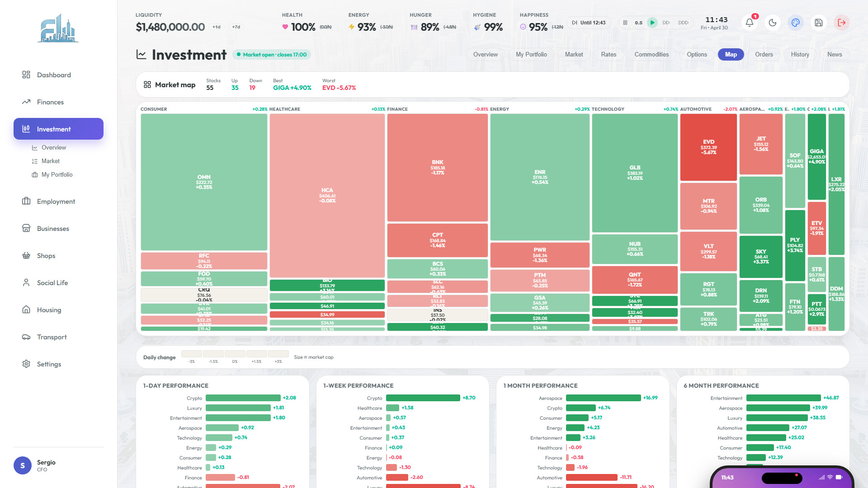The height and width of the screenshot is (488, 868).
Task: Open the Housing section
Action: coord(58,310)
